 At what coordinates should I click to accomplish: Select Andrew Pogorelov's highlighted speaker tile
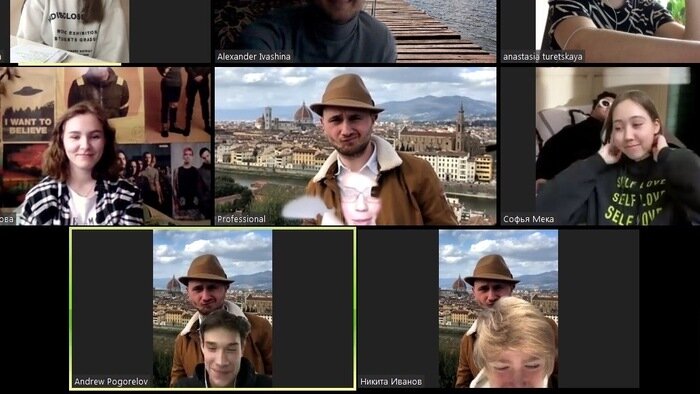point(212,309)
